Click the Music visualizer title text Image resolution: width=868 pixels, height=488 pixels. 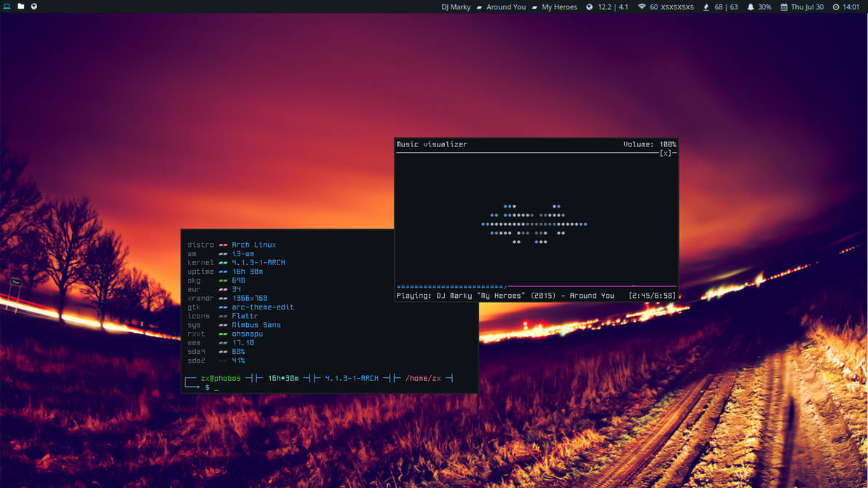tap(432, 144)
